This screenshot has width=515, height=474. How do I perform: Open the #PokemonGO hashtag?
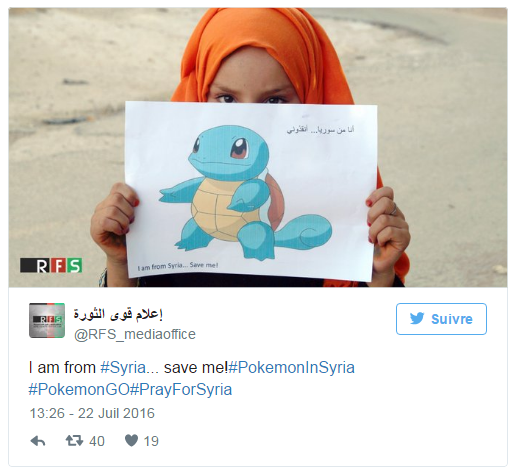pos(79,389)
